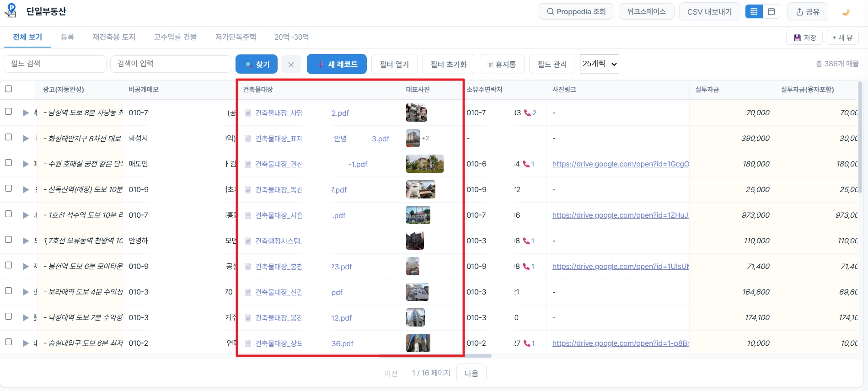Toggle select-all checkbox in table header

pos(8,89)
